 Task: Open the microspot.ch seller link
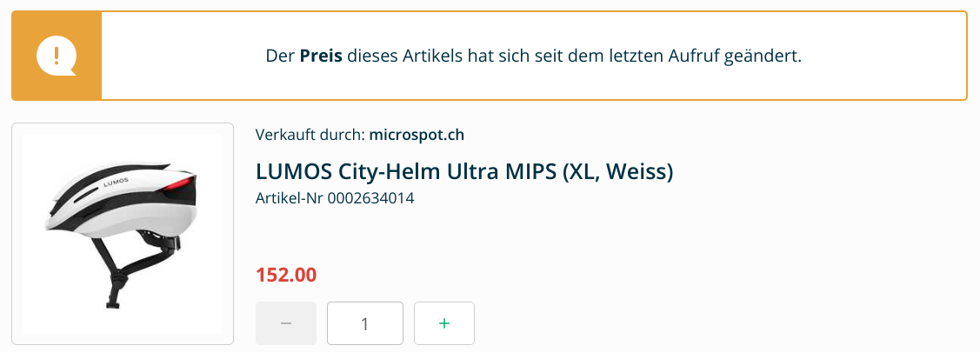click(x=417, y=135)
